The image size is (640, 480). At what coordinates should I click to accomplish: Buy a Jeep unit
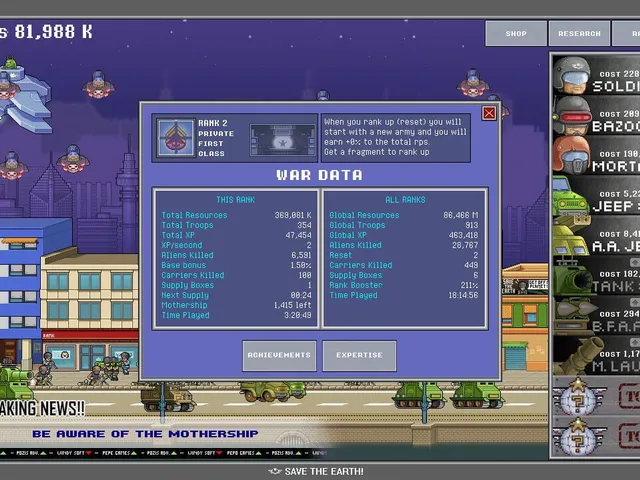[x=596, y=196]
